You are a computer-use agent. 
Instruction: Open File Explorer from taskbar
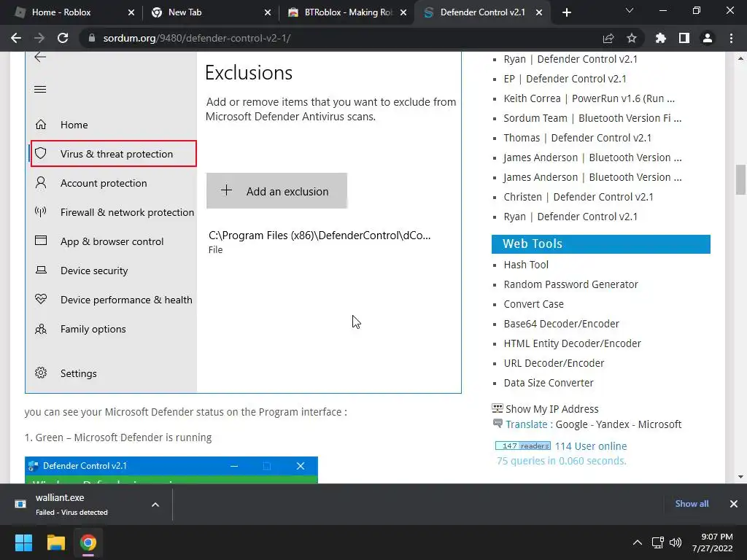[x=55, y=542]
